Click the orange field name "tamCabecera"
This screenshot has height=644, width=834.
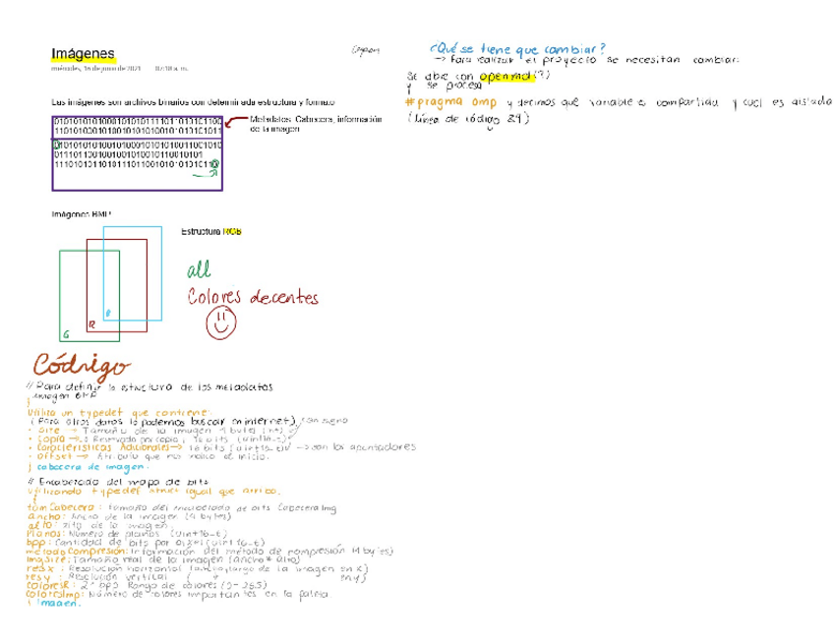pyautogui.click(x=61, y=507)
